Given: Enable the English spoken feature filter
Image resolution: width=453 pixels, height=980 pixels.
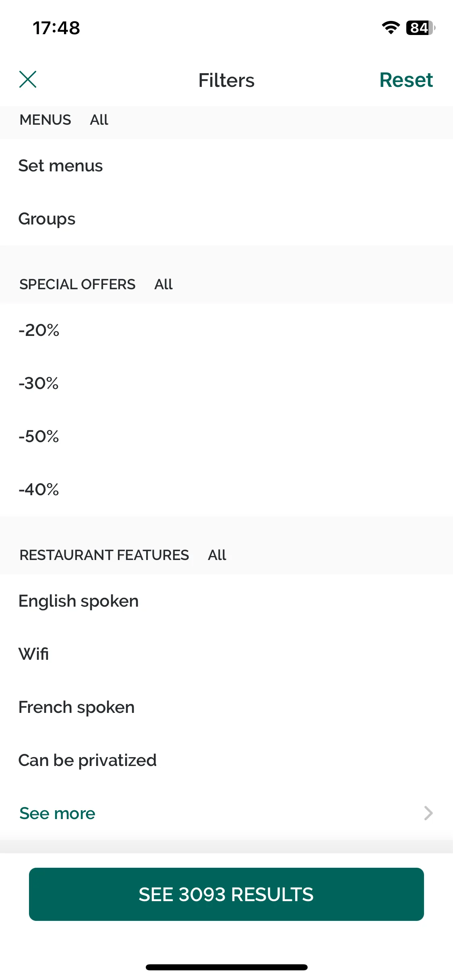Looking at the screenshot, I should tap(226, 601).
